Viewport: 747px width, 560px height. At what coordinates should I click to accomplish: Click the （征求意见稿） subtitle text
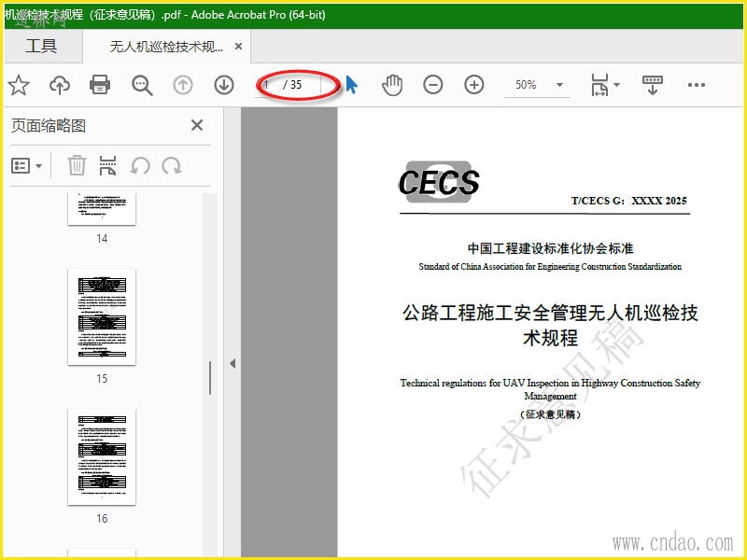[550, 414]
